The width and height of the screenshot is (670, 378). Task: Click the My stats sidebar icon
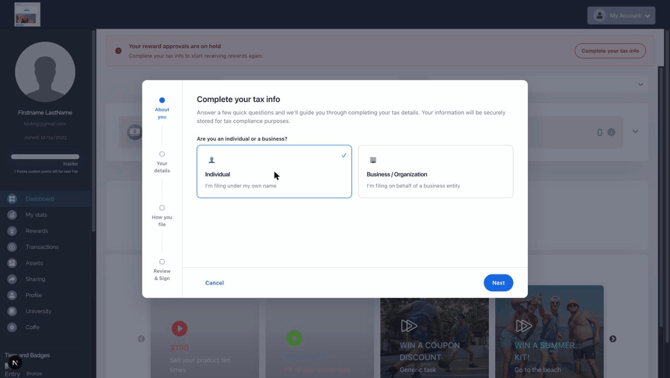point(12,215)
